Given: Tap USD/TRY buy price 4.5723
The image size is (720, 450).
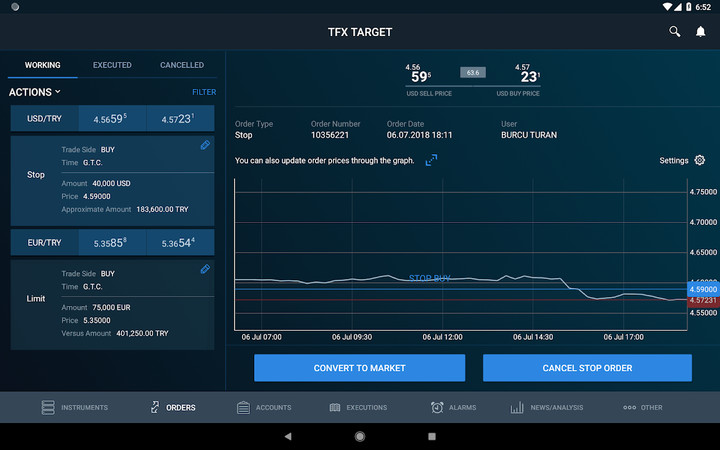Looking at the screenshot, I should 180,118.
